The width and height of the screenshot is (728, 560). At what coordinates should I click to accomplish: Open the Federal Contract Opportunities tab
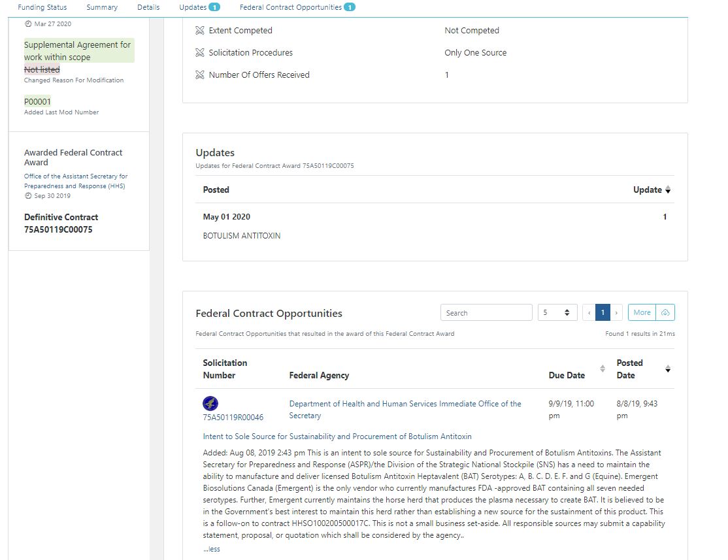[291, 7]
